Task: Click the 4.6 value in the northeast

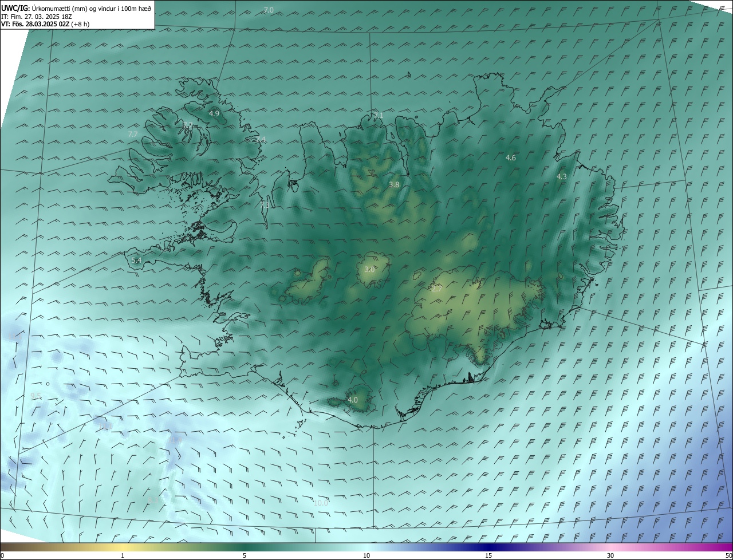Action: 511,157
